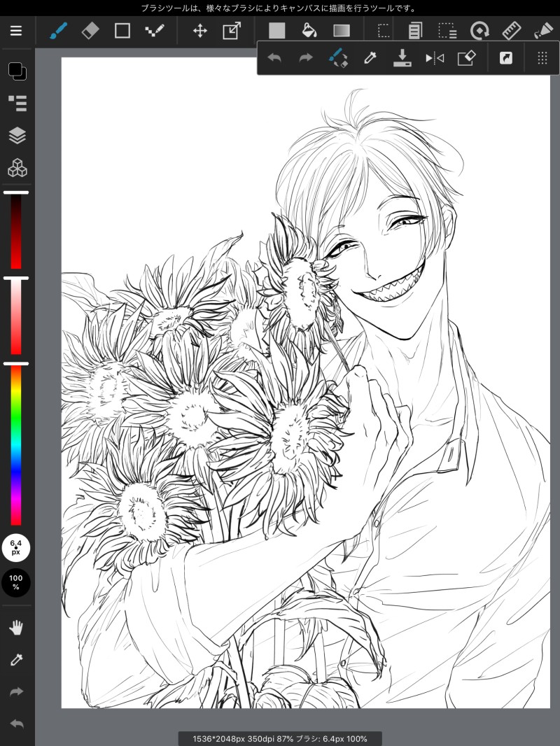
Task: Open the marker pen icon
Action: tap(543, 31)
